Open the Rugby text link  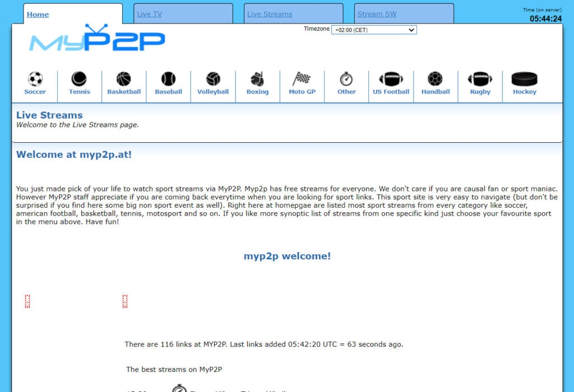pos(480,92)
